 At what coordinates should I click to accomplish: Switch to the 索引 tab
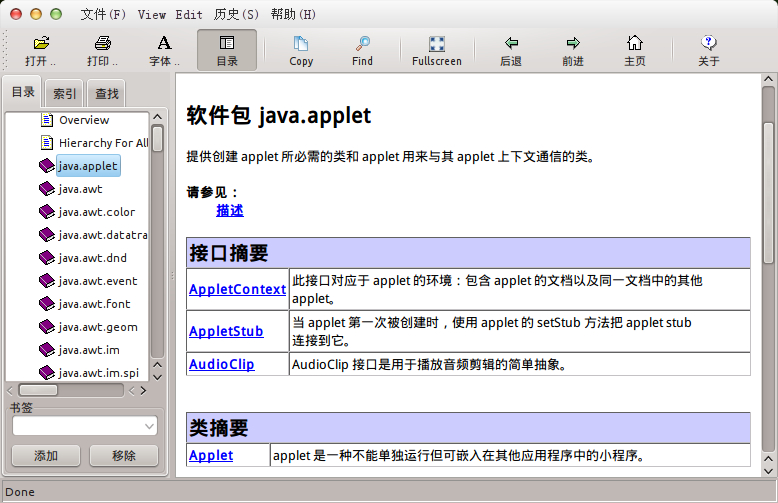coord(65,93)
